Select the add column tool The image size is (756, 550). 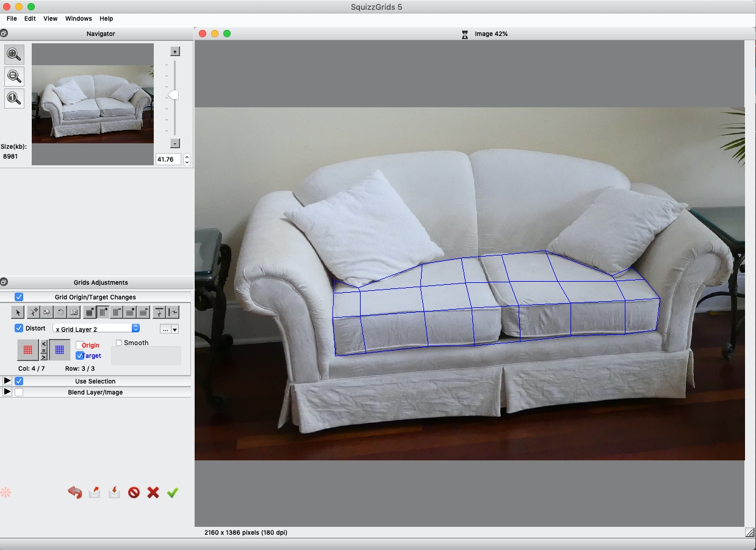[103, 312]
